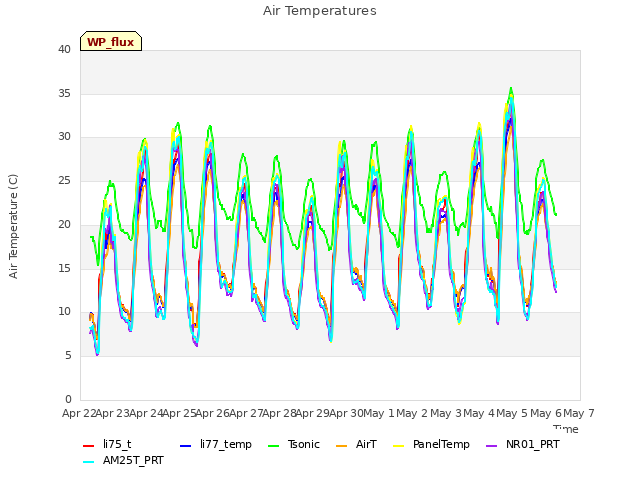Screen dimensions: 640x480
Task: Click the WP_flux annotation label
Action: click(111, 42)
